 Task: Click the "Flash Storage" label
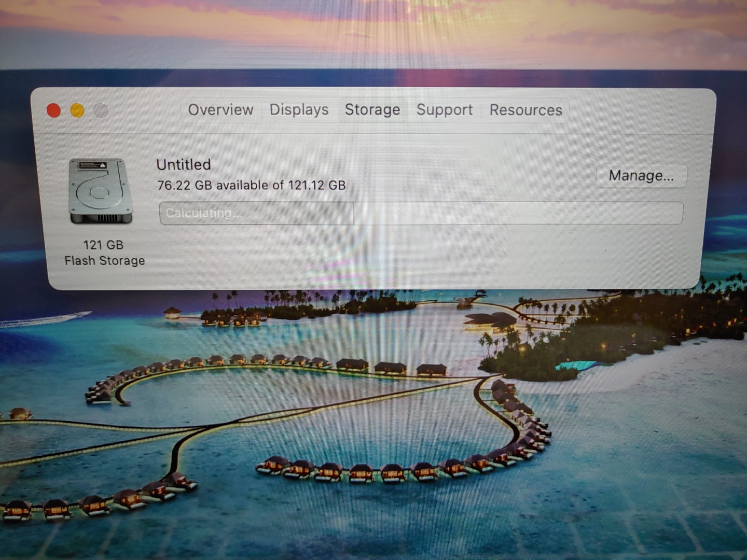point(104,261)
